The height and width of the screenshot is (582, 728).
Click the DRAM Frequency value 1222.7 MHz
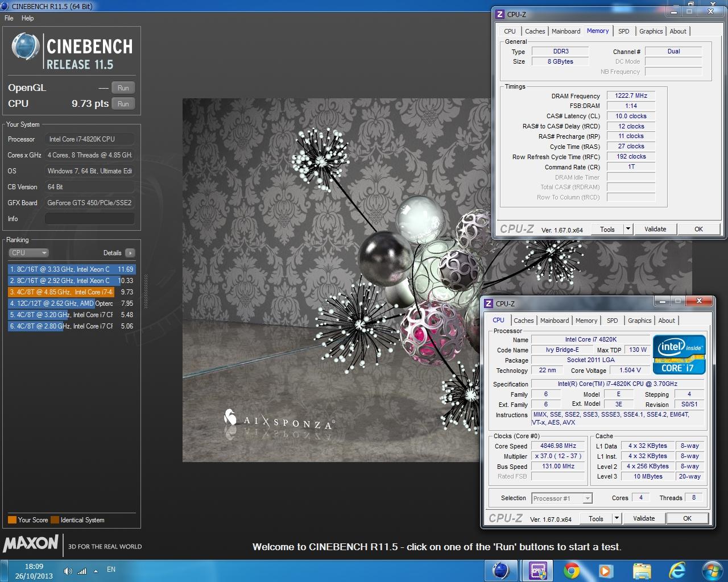[631, 95]
